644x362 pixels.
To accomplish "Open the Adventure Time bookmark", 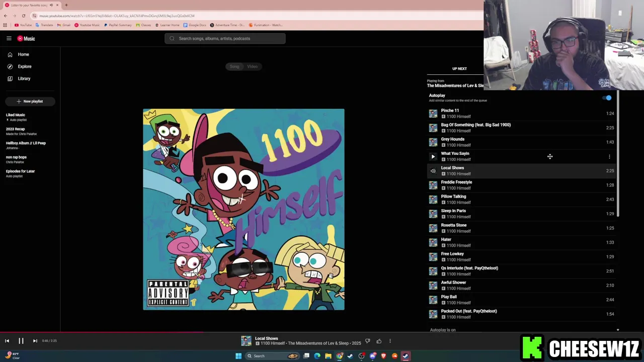I will coord(227,25).
